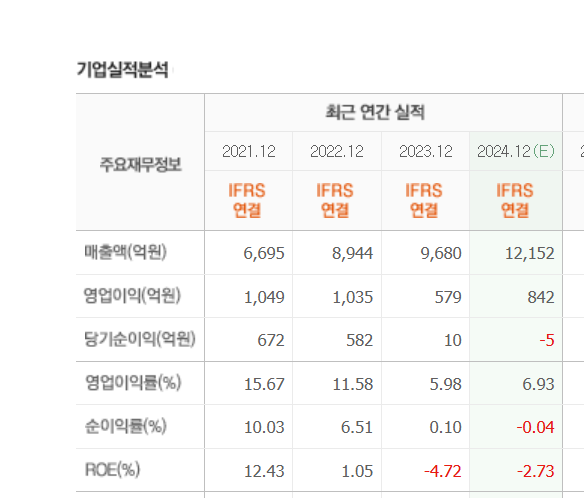Click the 매출액(억원) row label
This screenshot has width=584, height=498.
tap(125, 252)
